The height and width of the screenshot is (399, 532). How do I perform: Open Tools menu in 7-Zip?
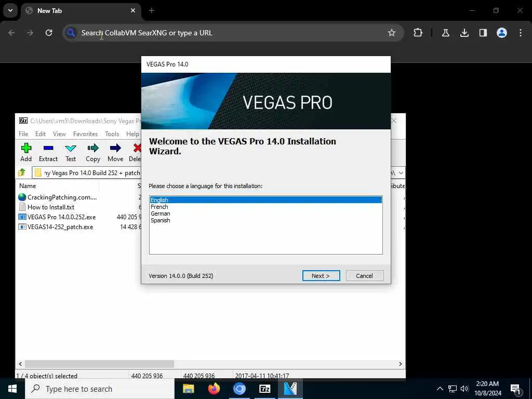tap(112, 134)
